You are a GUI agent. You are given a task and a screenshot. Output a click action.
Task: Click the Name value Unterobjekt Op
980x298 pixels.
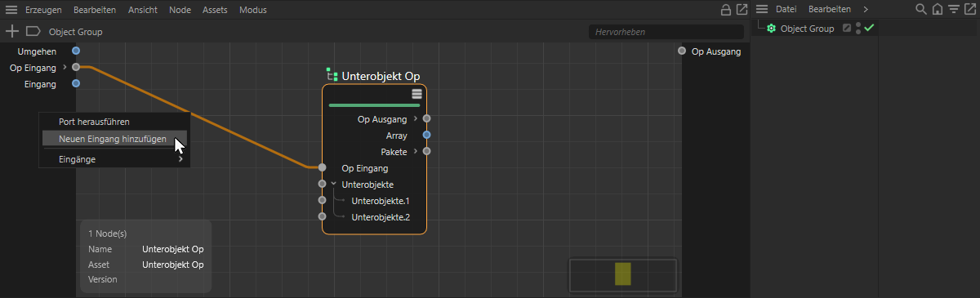point(173,249)
